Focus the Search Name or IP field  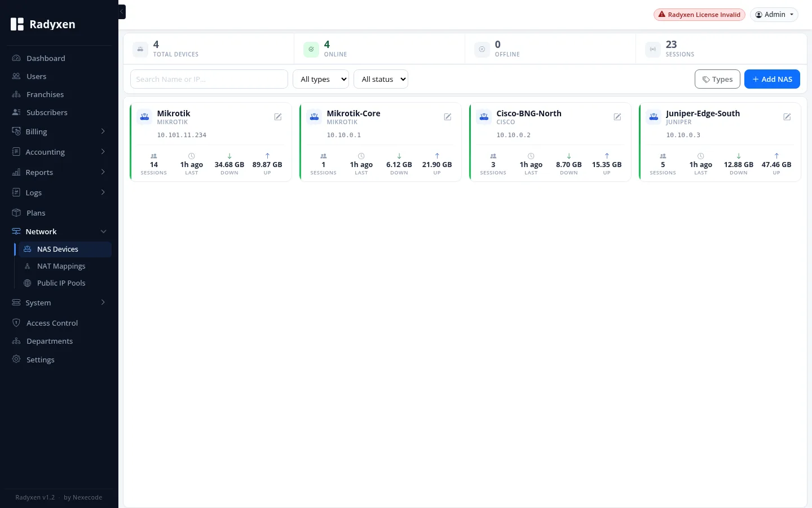209,79
